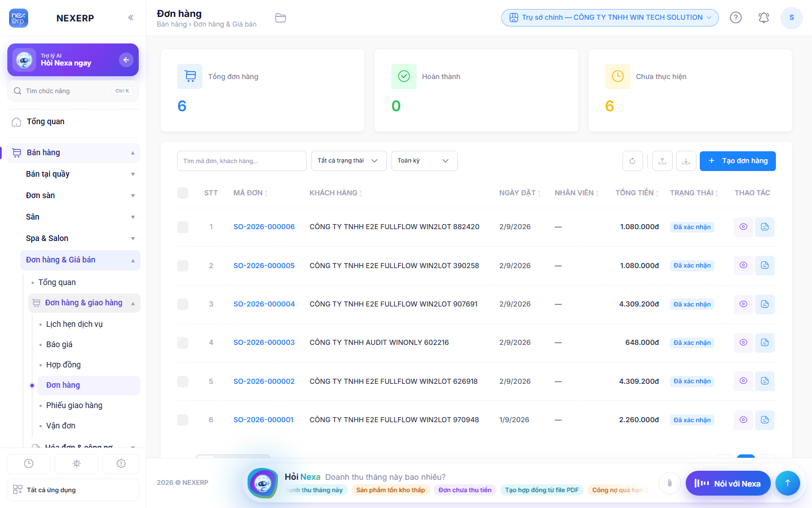This screenshot has width=812, height=508.
Task: Select checkbox for order SO-2026-000006
Action: tap(183, 227)
